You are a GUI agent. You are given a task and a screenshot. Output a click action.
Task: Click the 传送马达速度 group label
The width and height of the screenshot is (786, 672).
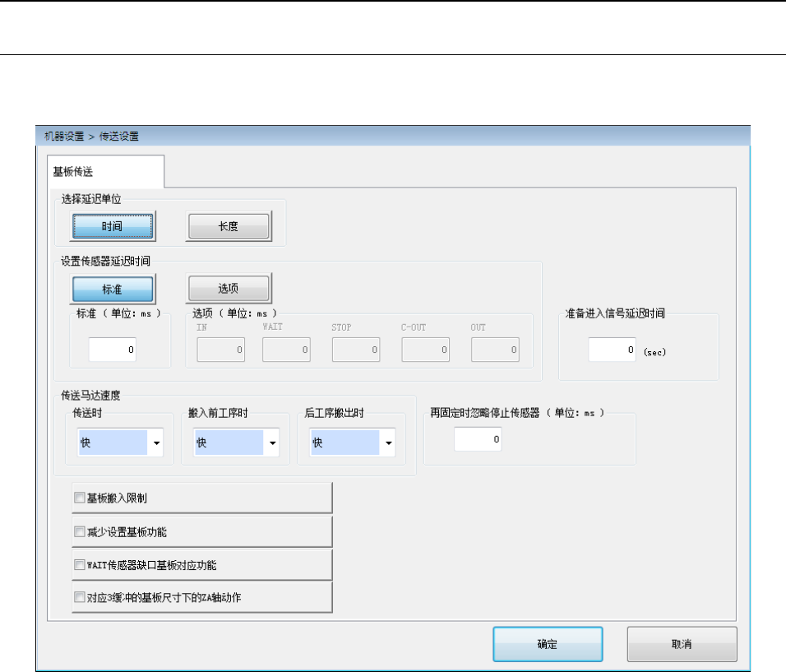[x=90, y=395]
